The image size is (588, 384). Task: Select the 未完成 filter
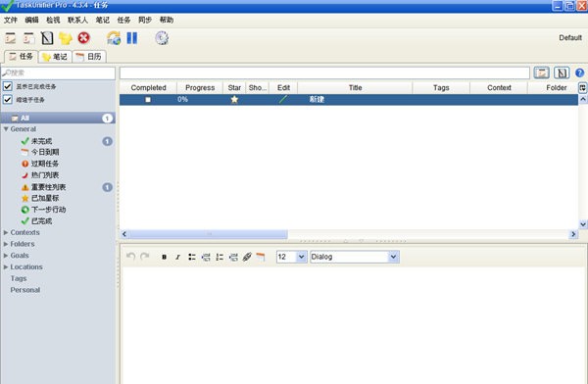coord(41,141)
